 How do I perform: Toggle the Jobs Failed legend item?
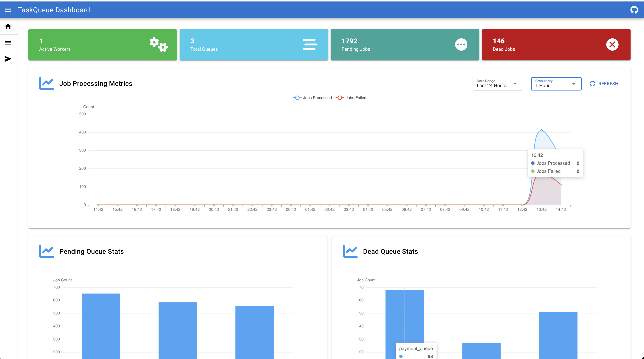pos(351,98)
